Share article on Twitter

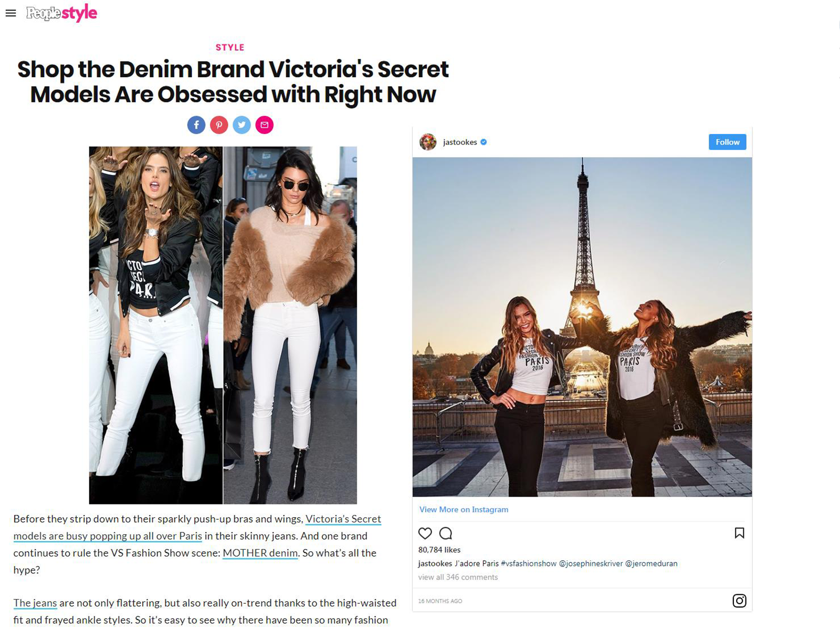(241, 125)
